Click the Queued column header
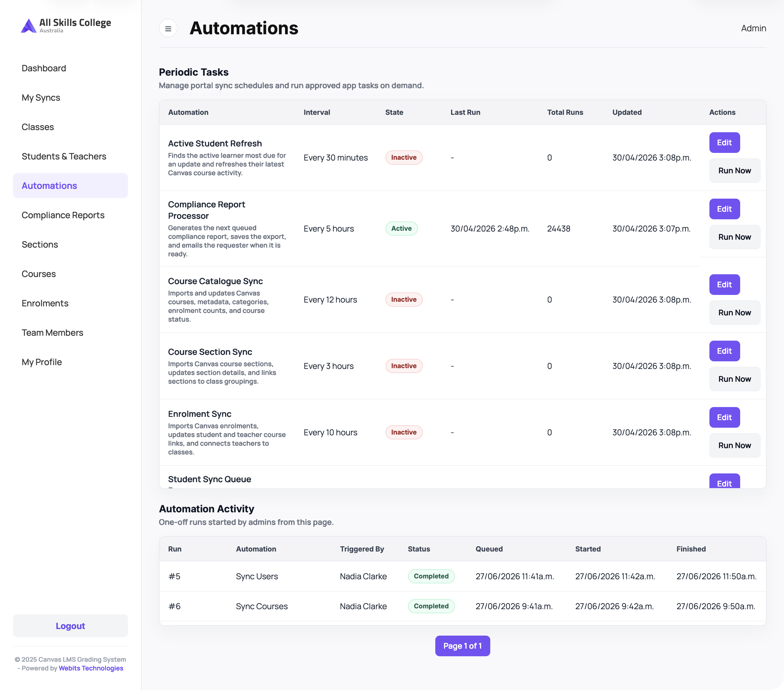The image size is (784, 690). (489, 549)
